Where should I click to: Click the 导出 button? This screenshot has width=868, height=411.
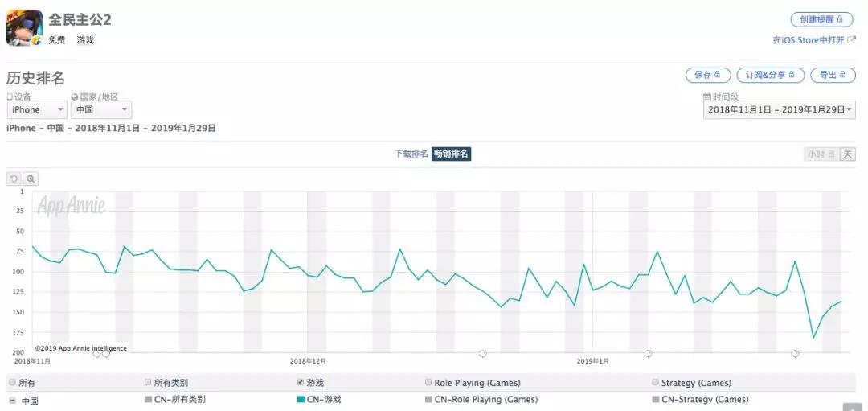833,75
